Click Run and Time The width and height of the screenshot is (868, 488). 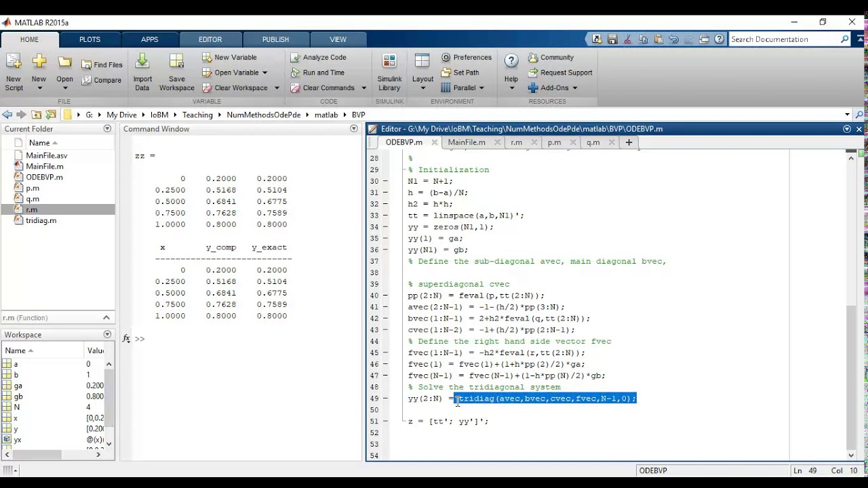tap(317, 73)
